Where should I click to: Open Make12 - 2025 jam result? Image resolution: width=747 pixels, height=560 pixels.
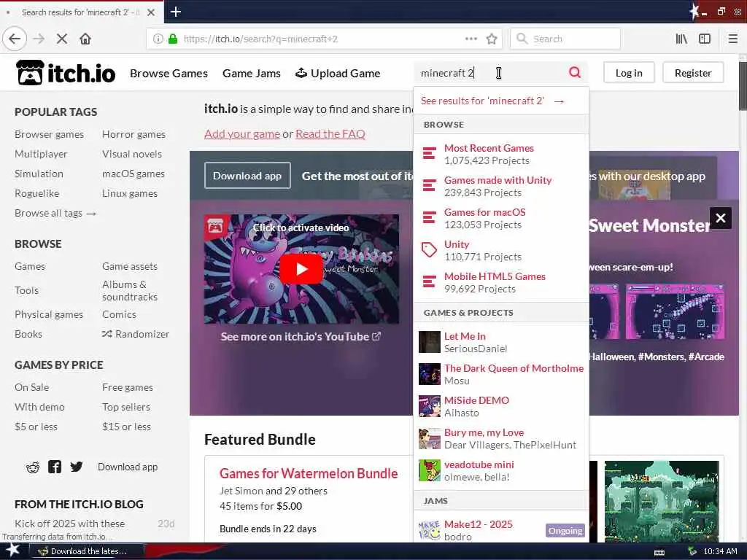coord(501,530)
